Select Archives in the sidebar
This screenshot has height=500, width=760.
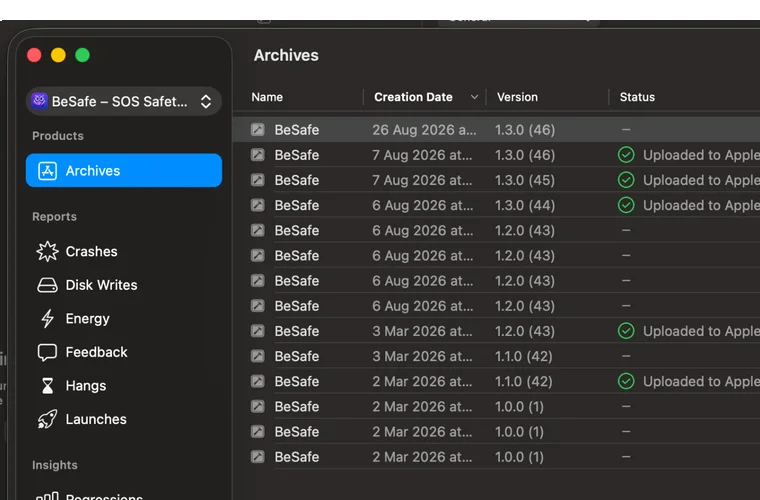click(124, 171)
